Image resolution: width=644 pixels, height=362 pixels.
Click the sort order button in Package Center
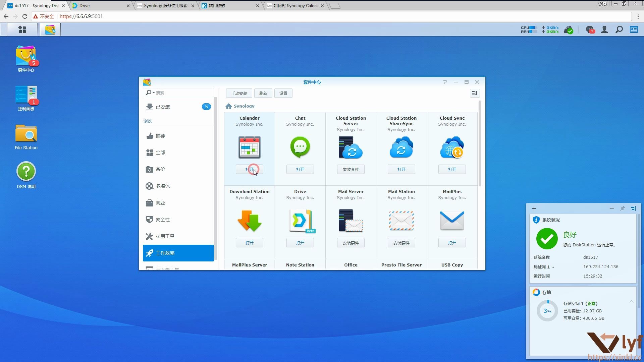click(475, 93)
